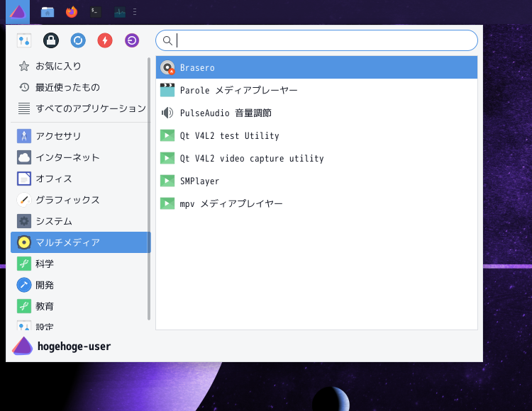Screen dimensions: 532x411
Task: Click the インターネット cloud icon
Action: pos(24,157)
